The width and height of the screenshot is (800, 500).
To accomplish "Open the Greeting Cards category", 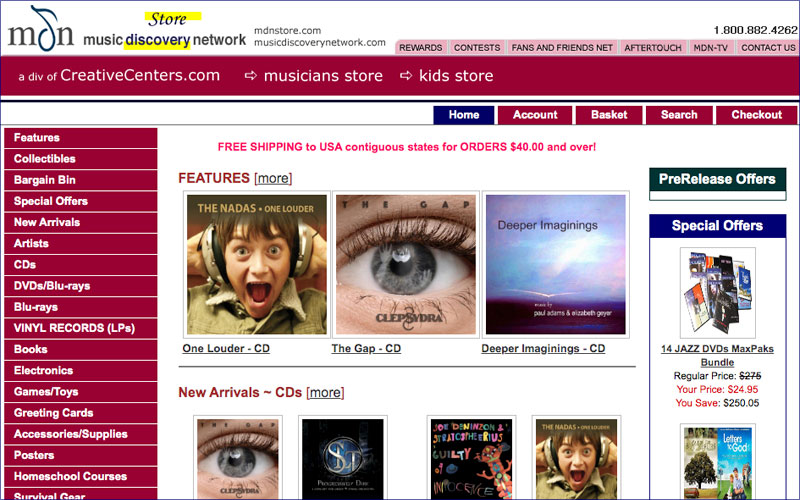I will [x=81, y=413].
